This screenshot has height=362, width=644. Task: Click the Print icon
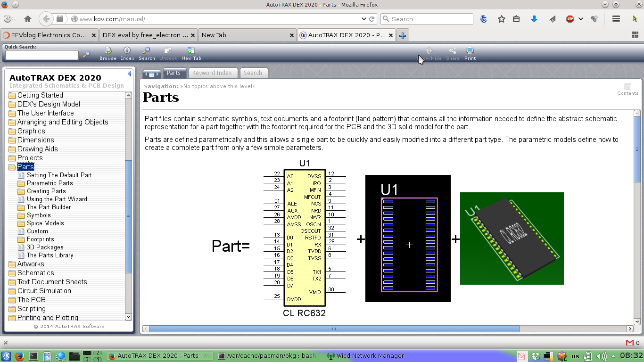point(470,54)
